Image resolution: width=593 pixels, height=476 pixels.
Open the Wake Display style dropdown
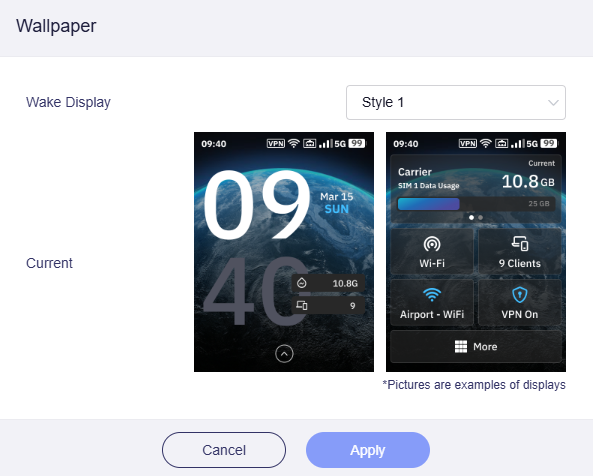[456, 102]
